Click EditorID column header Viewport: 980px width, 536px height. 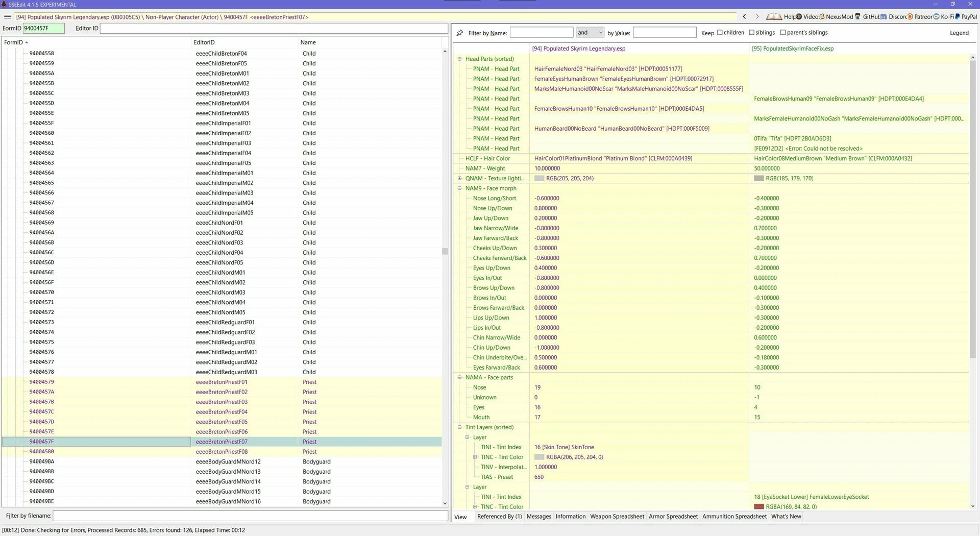point(244,42)
